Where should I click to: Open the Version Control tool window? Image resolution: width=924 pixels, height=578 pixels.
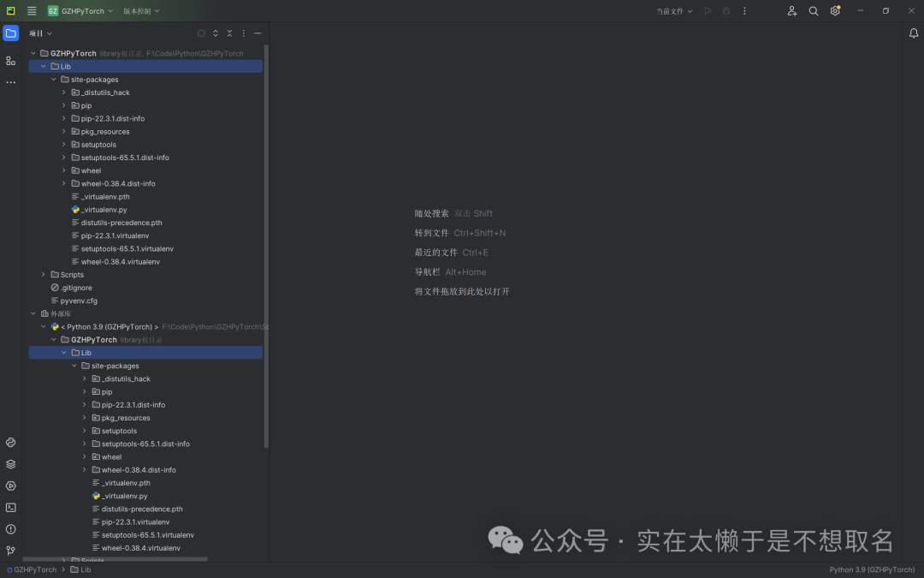[10, 551]
